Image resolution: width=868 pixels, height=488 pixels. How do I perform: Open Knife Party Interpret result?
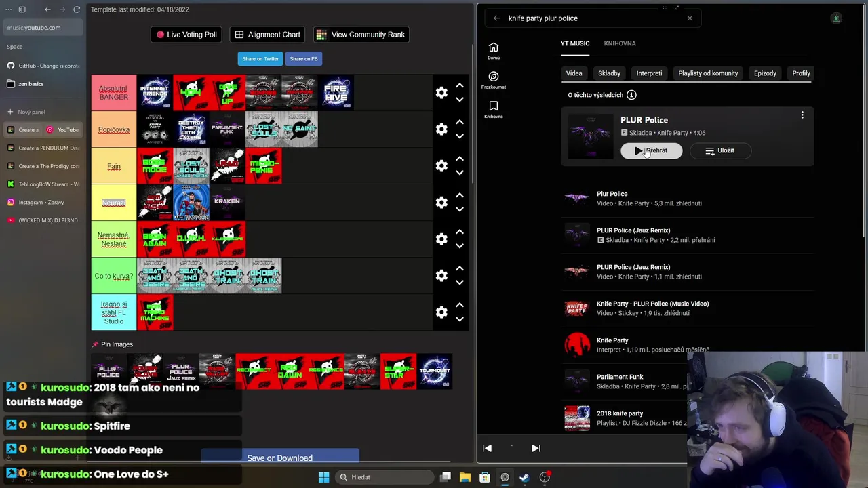[687, 344]
